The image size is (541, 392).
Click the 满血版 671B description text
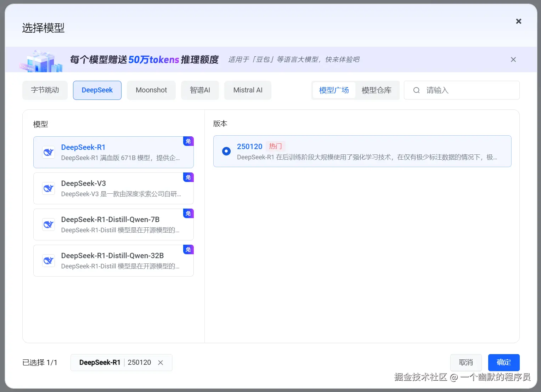(x=120, y=158)
